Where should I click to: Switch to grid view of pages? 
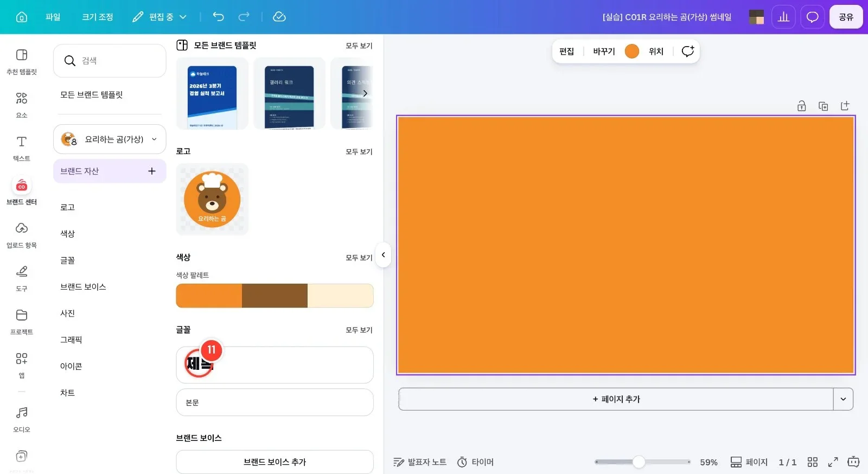[x=812, y=462]
